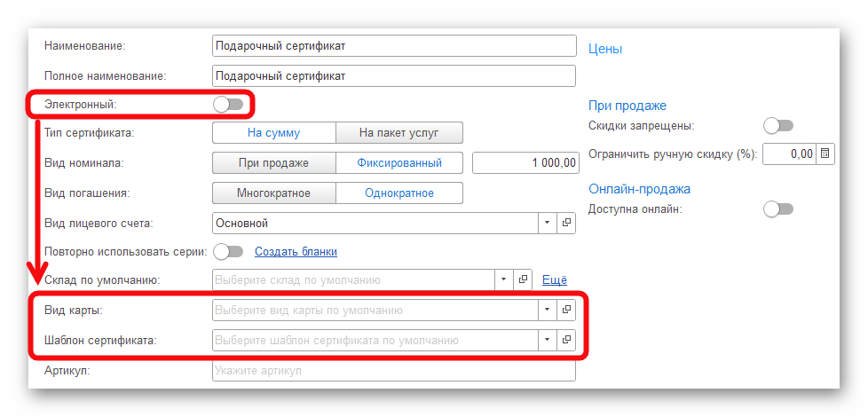Open the Цены section link
The height and width of the screenshot is (417, 868).
point(605,49)
